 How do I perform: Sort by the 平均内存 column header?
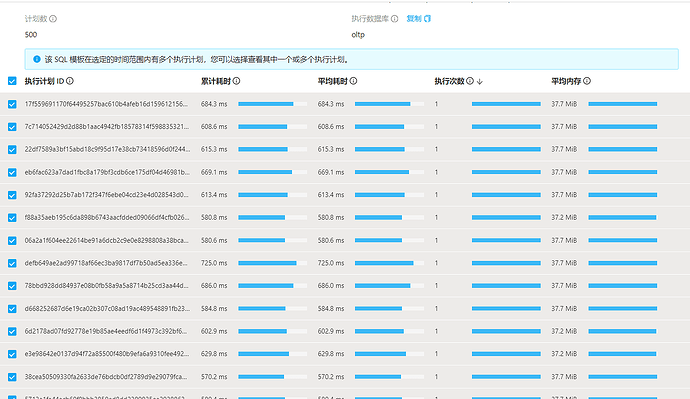click(566, 81)
